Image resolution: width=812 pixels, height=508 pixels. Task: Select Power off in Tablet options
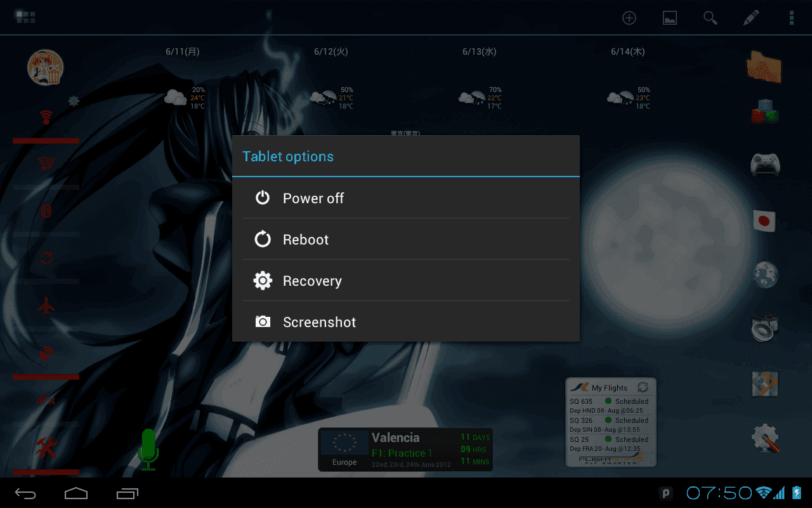coord(406,198)
